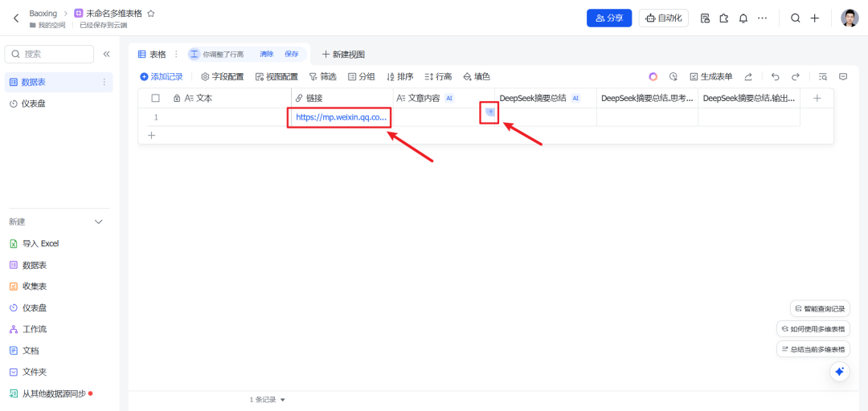This screenshot has height=411, width=868.
Task: Open the clock history icon in toolbar
Action: [x=674, y=77]
